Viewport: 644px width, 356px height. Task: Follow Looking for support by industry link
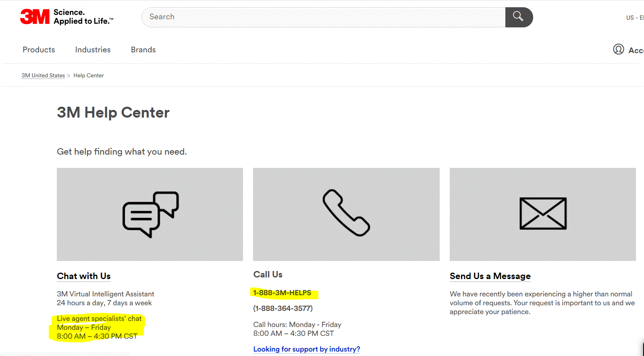[x=306, y=349]
